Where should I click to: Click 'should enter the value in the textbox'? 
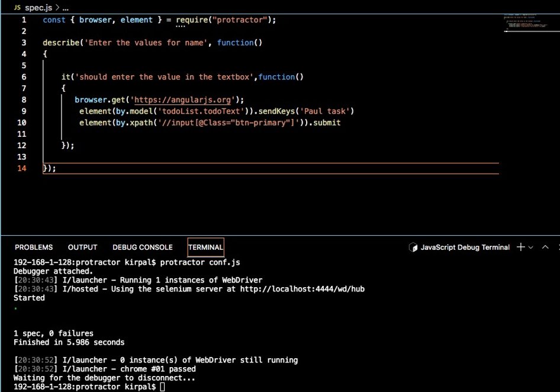165,77
